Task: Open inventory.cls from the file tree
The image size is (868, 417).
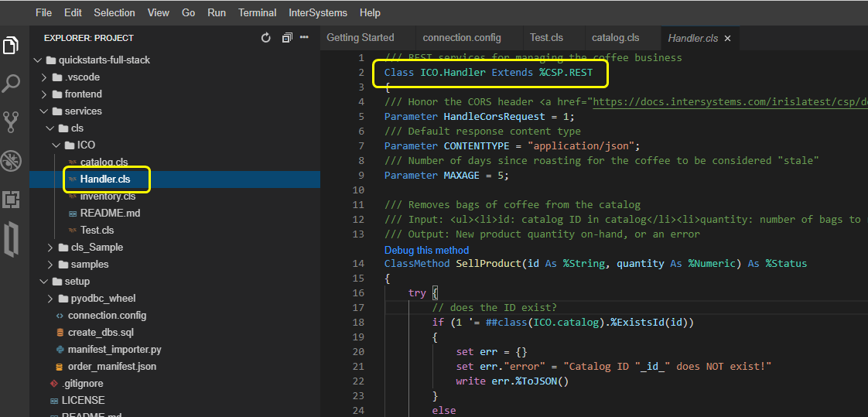Action: [108, 197]
